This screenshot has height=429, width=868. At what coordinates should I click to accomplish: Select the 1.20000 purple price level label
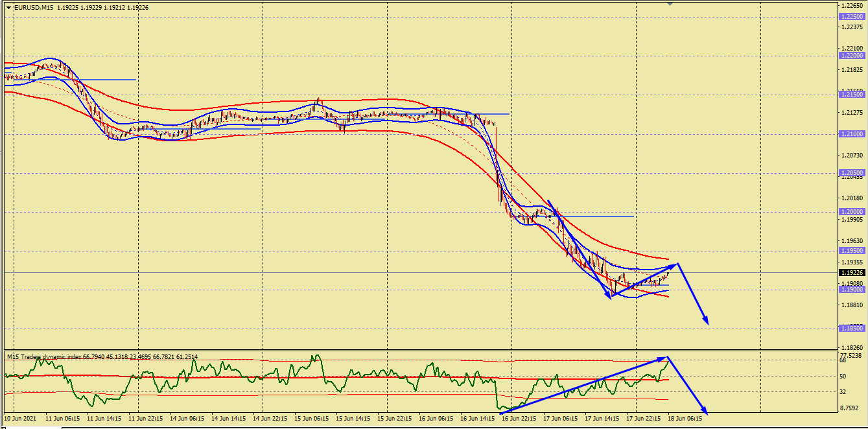coord(852,212)
